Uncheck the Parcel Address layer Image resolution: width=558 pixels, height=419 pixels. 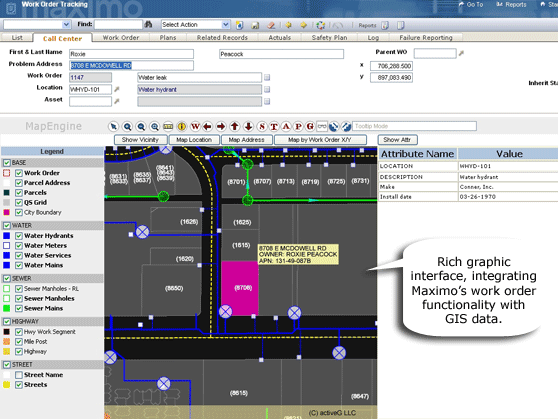(19, 183)
